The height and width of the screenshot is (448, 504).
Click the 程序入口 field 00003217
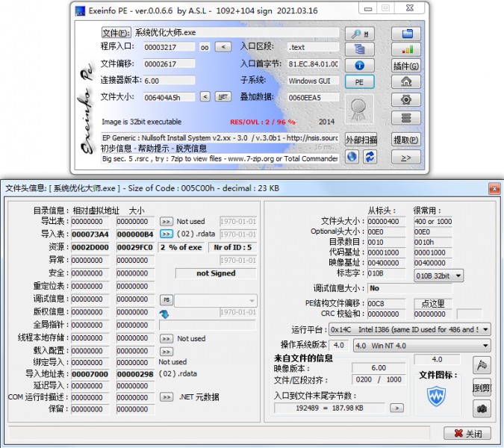pos(169,47)
